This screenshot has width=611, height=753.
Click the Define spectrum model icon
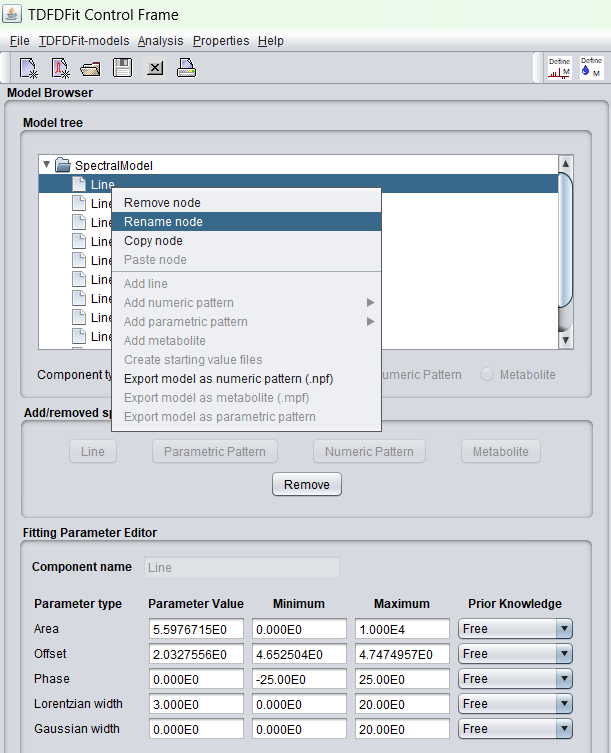560,68
